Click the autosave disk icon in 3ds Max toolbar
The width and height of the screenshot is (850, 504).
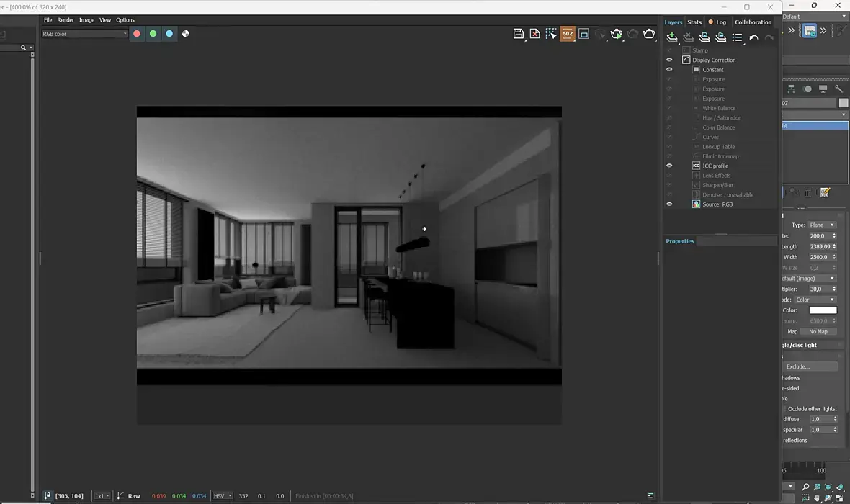810,31
